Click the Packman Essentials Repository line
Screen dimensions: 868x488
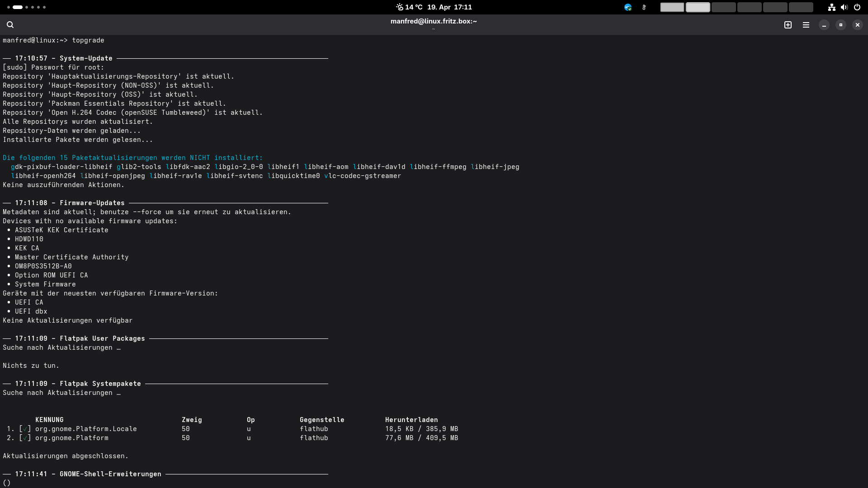click(114, 103)
